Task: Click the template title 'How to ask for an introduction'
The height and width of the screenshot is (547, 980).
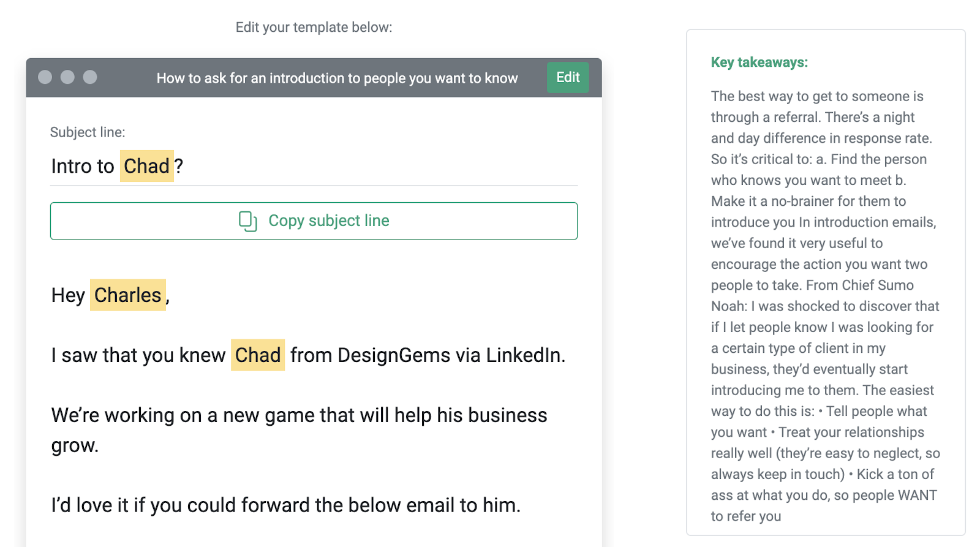Action: pyautogui.click(x=337, y=78)
